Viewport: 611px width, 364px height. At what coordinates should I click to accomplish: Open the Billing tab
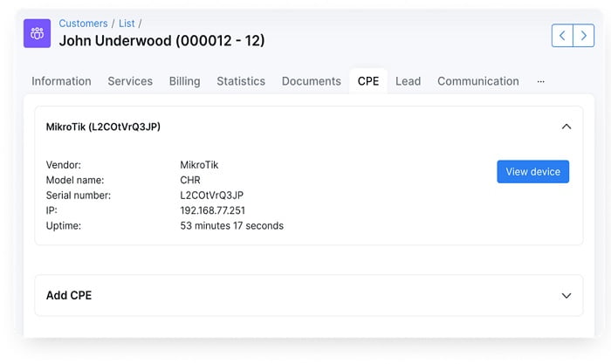coord(184,81)
